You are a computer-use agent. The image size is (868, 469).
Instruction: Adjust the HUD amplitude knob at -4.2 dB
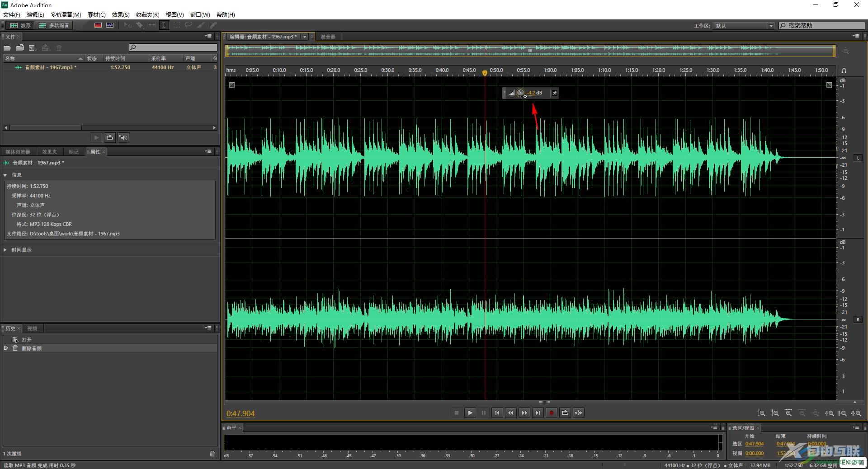pyautogui.click(x=521, y=93)
